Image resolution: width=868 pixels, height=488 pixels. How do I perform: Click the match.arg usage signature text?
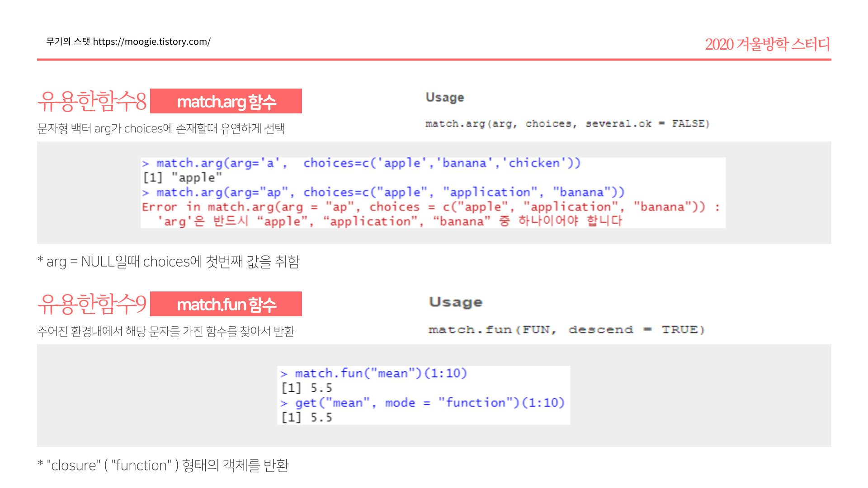(567, 123)
